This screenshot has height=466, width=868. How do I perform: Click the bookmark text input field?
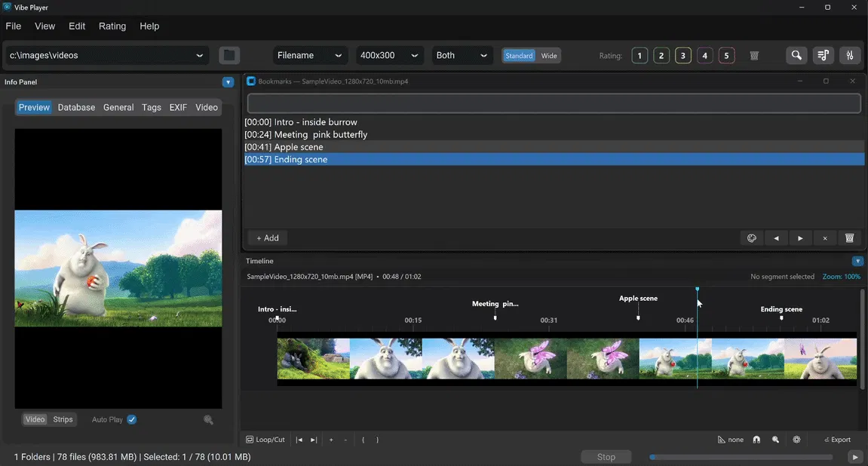coord(554,103)
